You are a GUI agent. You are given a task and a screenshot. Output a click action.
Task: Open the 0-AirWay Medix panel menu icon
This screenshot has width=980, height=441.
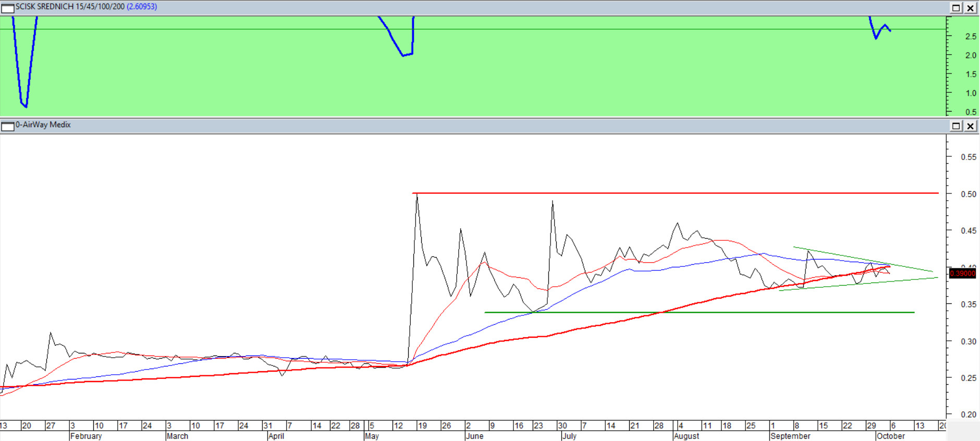coord(7,126)
